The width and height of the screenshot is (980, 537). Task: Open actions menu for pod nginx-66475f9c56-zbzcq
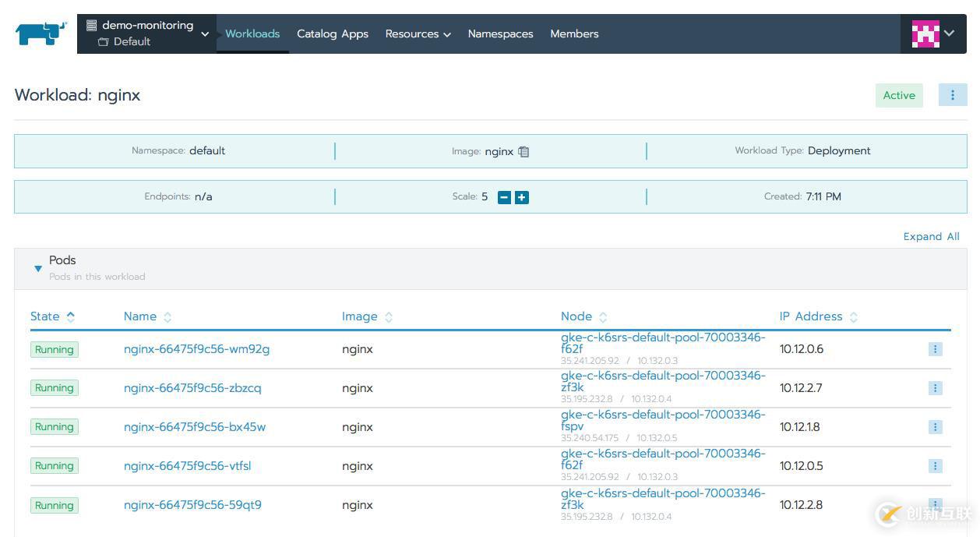coord(935,388)
